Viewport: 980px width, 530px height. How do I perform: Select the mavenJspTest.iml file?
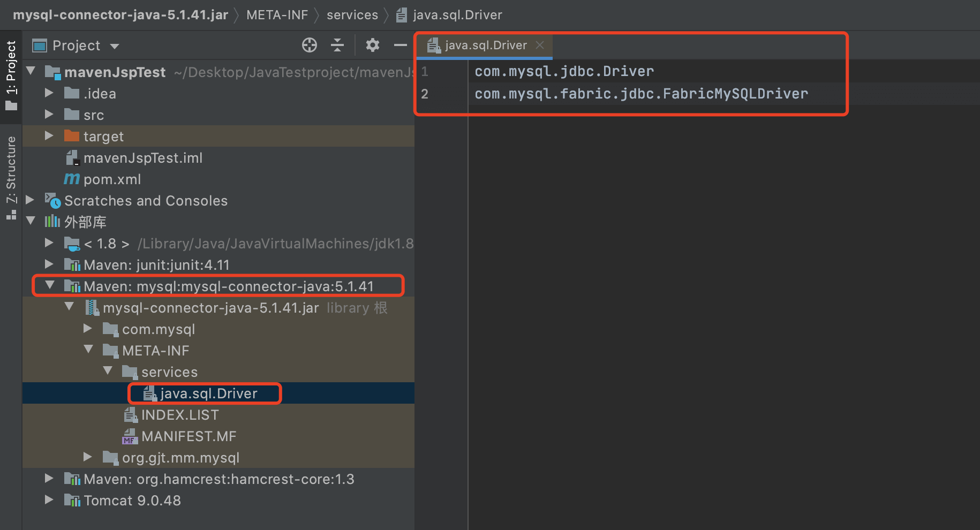click(x=143, y=158)
